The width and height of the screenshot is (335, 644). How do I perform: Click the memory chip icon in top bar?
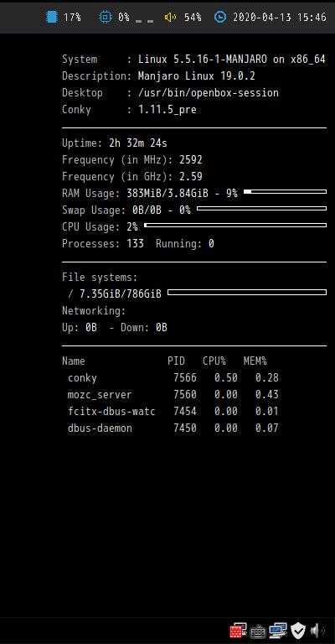[x=52, y=18]
